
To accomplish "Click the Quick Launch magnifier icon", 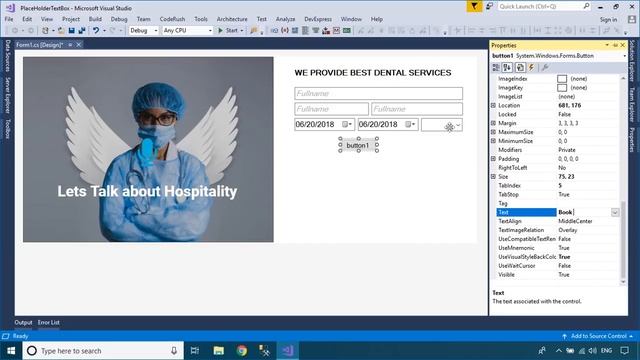I will coord(586,6).
